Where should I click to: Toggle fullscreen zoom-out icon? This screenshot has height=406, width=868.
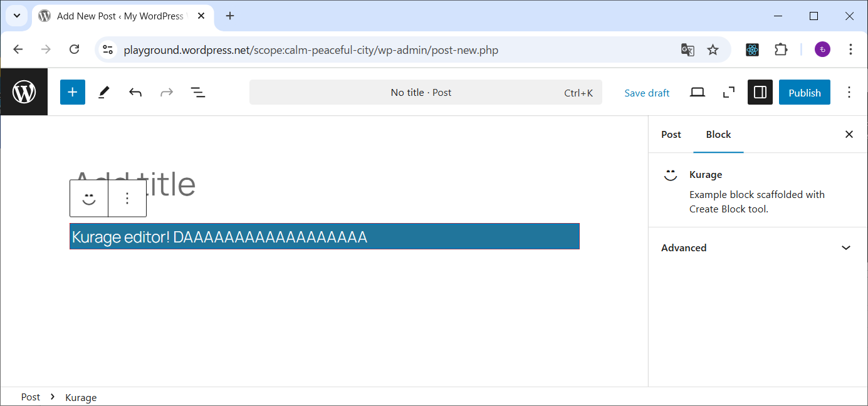click(729, 92)
